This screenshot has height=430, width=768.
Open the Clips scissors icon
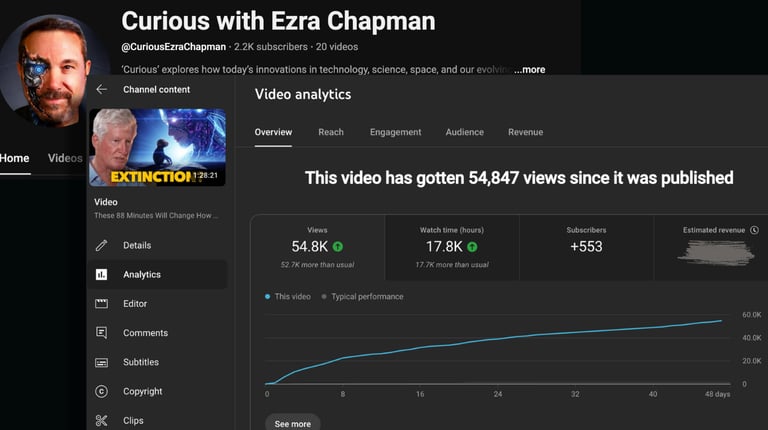pos(101,420)
